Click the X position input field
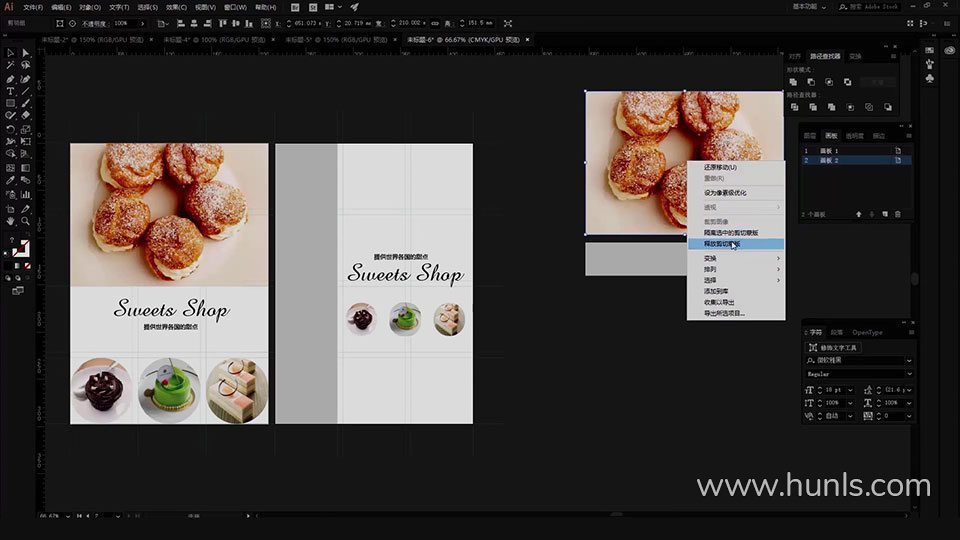Screen dimensions: 960x540 tap(308, 23)
